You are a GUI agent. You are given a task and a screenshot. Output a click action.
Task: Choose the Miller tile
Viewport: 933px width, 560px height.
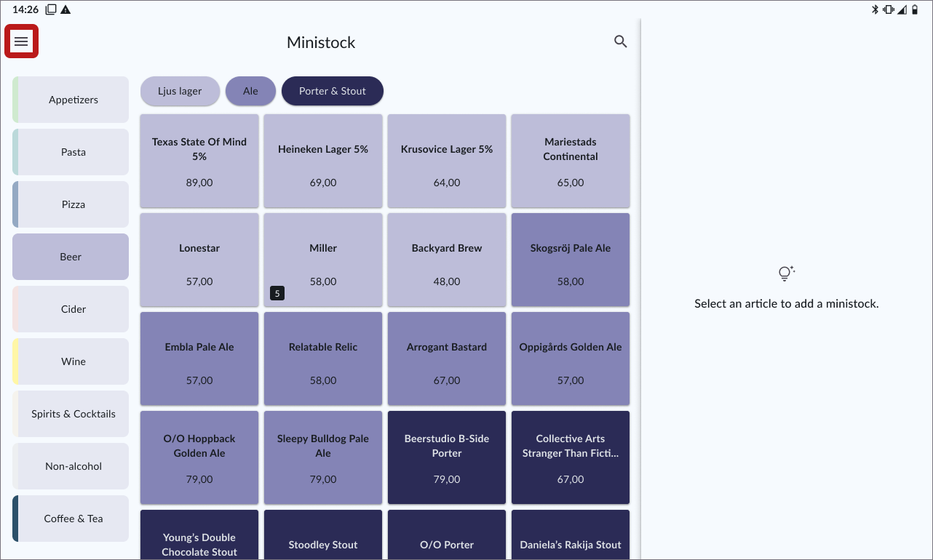(323, 260)
